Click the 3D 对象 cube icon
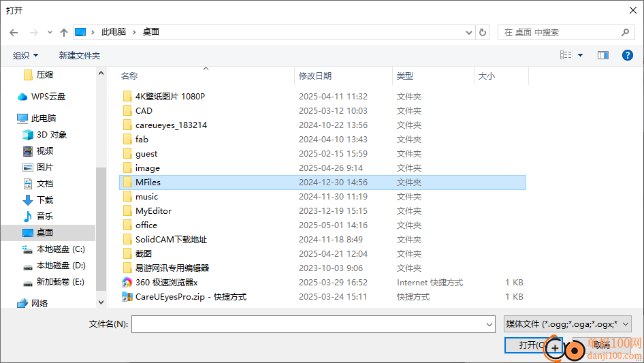Image resolution: width=644 pixels, height=363 pixels. click(28, 135)
